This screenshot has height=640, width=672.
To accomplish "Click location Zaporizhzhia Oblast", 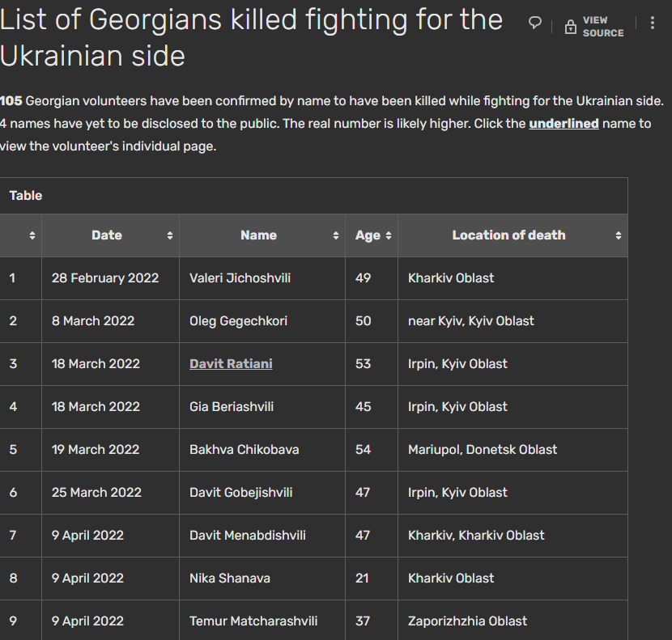I will [x=468, y=621].
